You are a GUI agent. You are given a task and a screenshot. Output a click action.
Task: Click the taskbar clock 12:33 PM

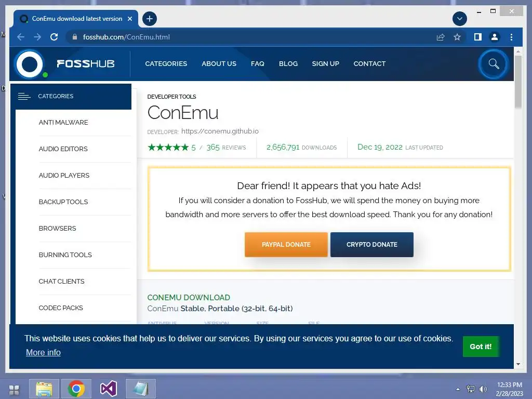pyautogui.click(x=509, y=385)
